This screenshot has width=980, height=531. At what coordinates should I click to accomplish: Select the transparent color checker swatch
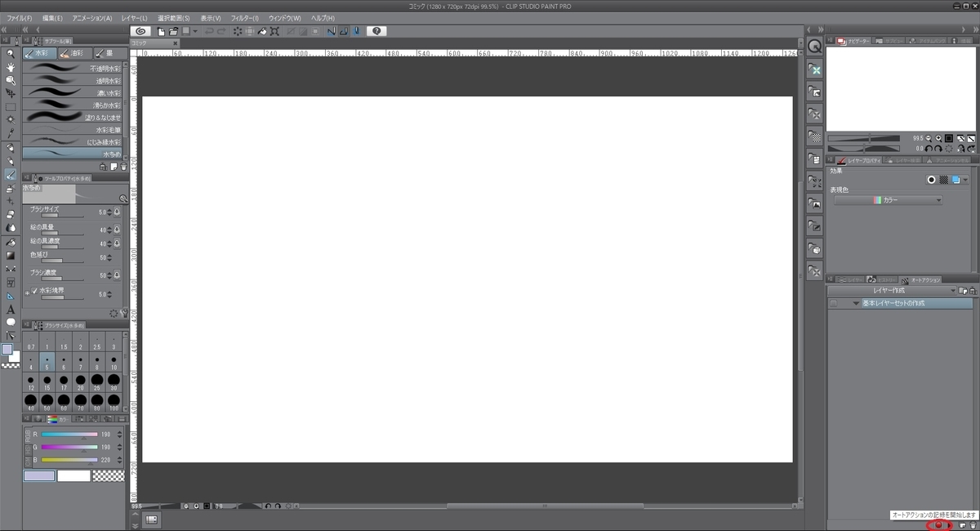(x=107, y=475)
